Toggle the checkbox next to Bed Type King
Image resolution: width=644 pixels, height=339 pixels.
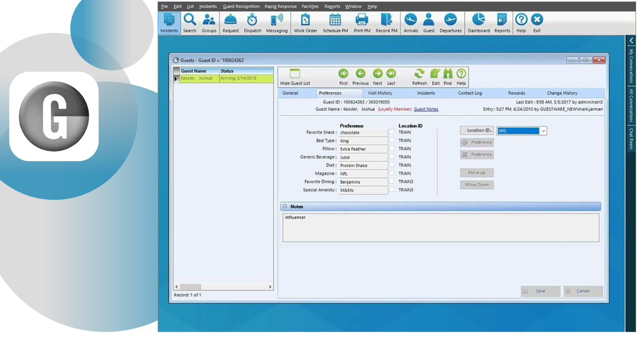point(392,140)
